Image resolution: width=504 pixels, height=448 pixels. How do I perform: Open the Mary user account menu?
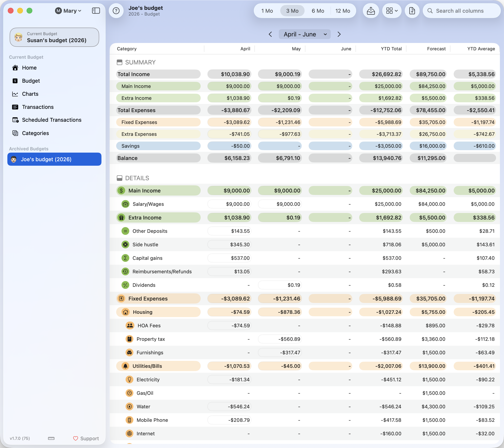click(68, 11)
